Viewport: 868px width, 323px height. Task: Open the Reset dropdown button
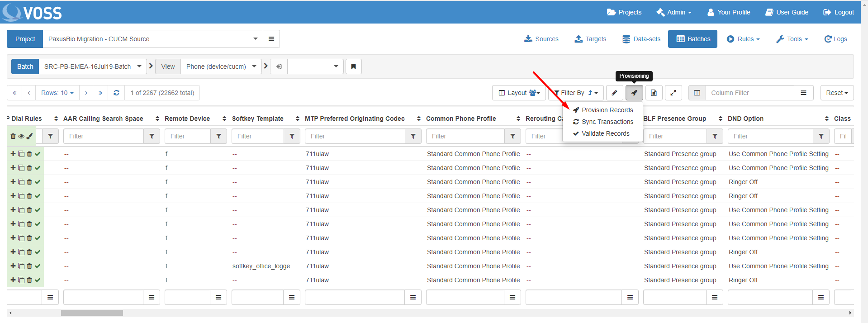pyautogui.click(x=836, y=93)
